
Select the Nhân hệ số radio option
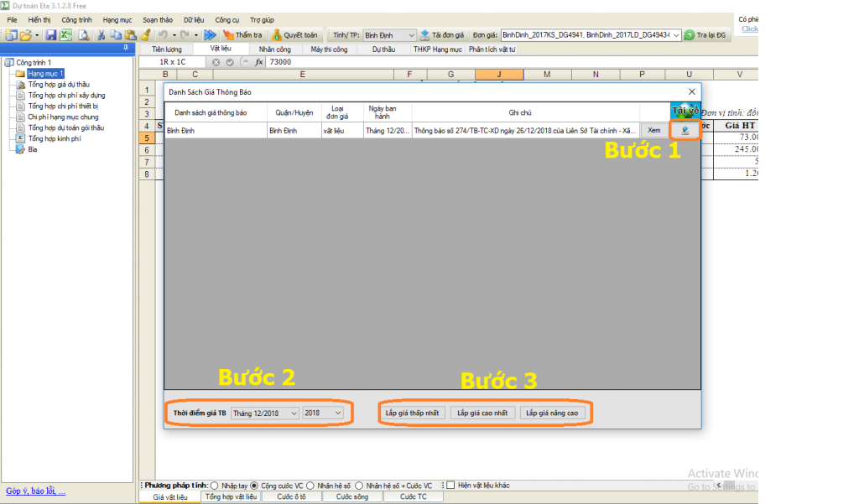[311, 486]
